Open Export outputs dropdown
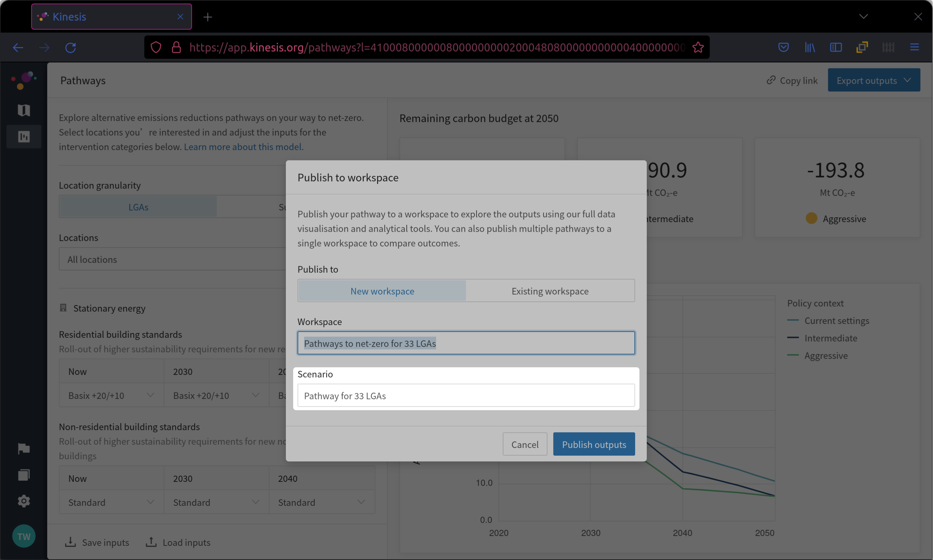 click(x=874, y=80)
